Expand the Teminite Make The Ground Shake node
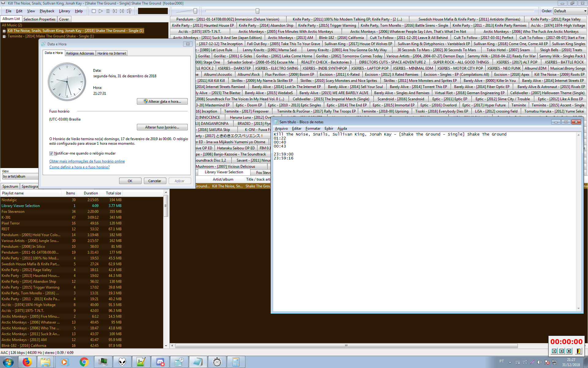 point(4,36)
